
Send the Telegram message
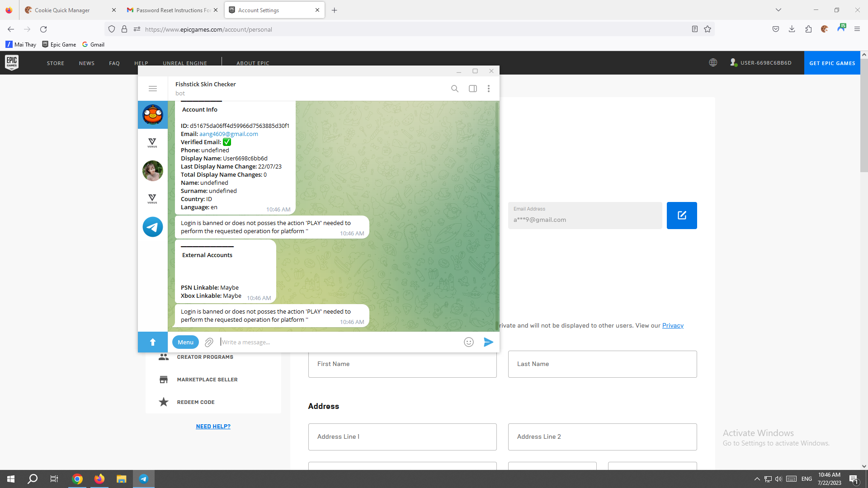pos(488,342)
